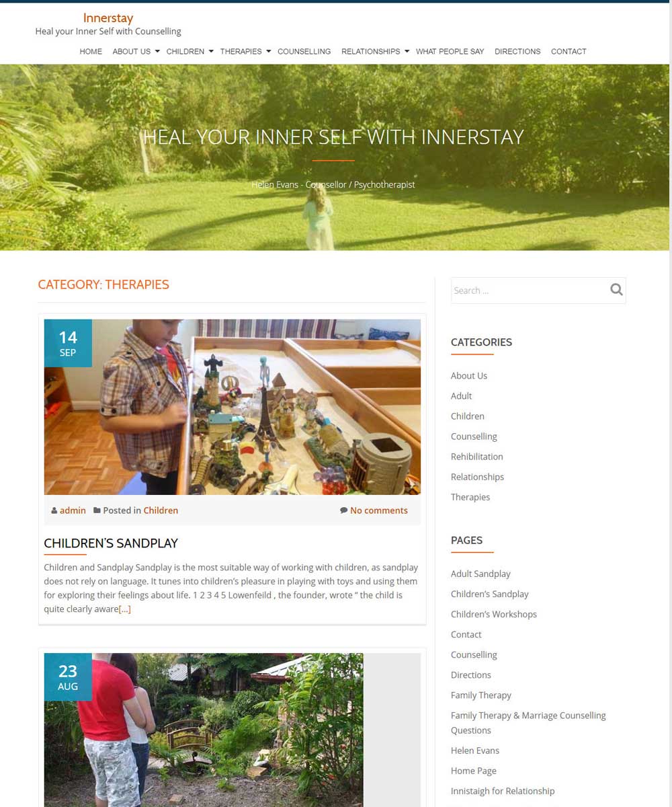Follow the No comments link

(x=379, y=510)
